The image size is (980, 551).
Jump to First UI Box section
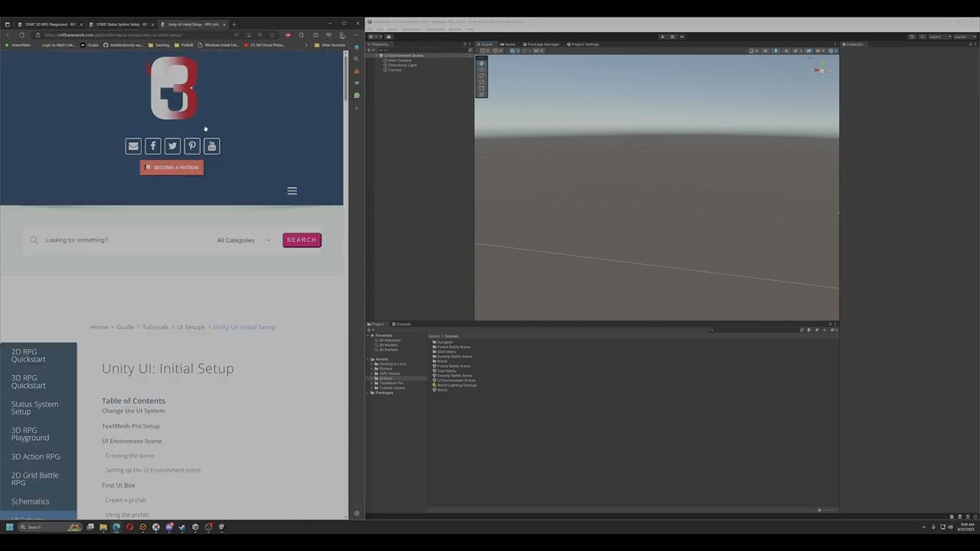118,485
